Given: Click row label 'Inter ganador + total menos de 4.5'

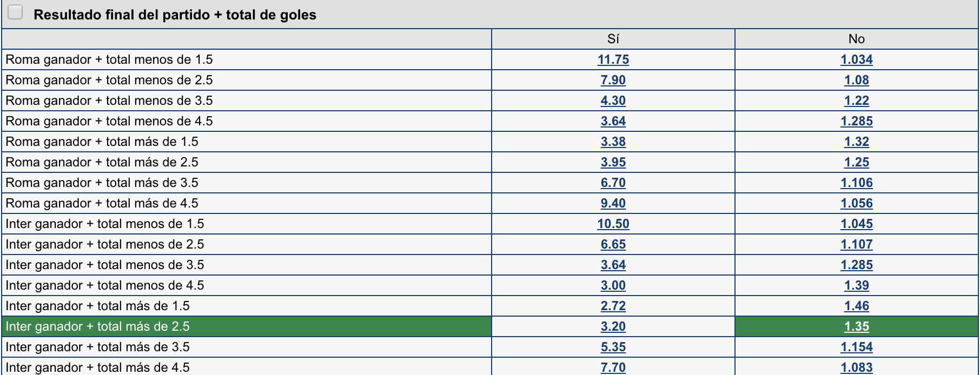Looking at the screenshot, I should [105, 285].
